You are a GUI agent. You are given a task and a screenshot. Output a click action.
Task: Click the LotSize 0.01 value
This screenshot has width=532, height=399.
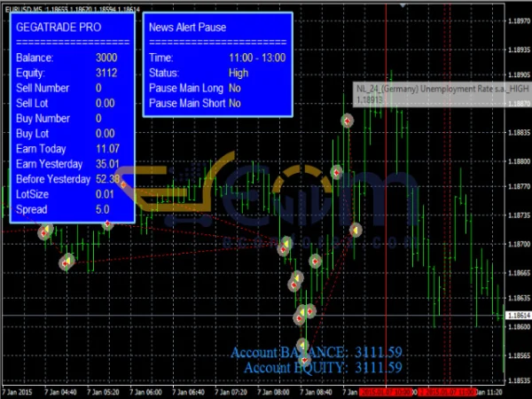pyautogui.click(x=105, y=194)
